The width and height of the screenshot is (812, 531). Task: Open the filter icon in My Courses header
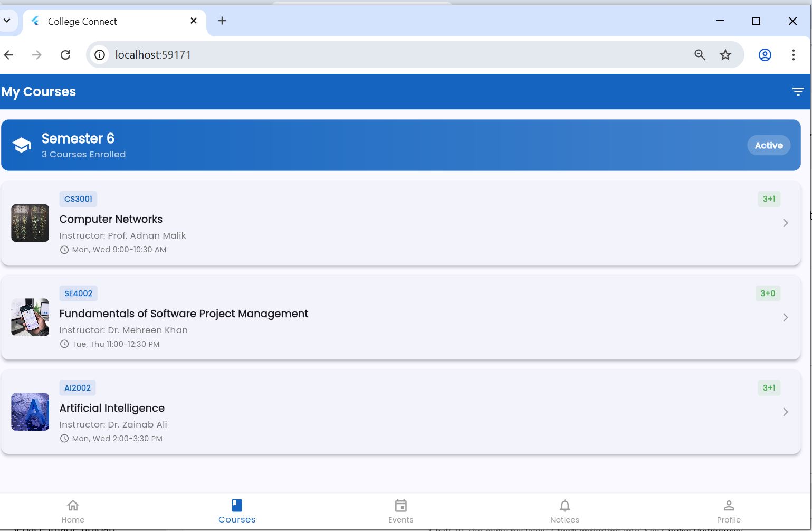pyautogui.click(x=797, y=91)
